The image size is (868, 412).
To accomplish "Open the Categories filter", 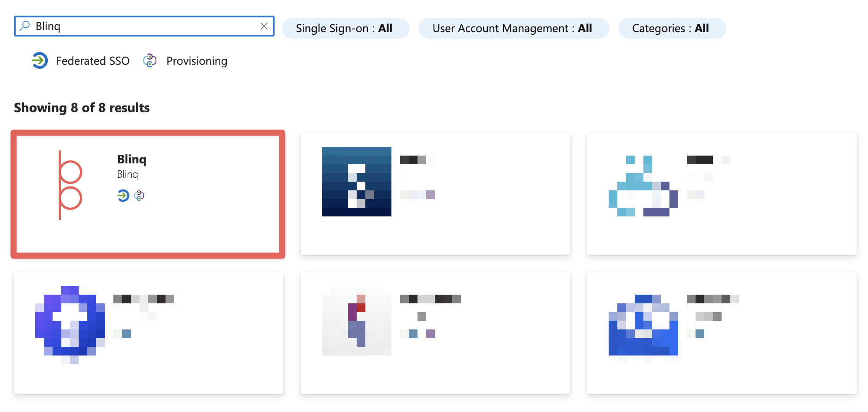I will click(672, 28).
